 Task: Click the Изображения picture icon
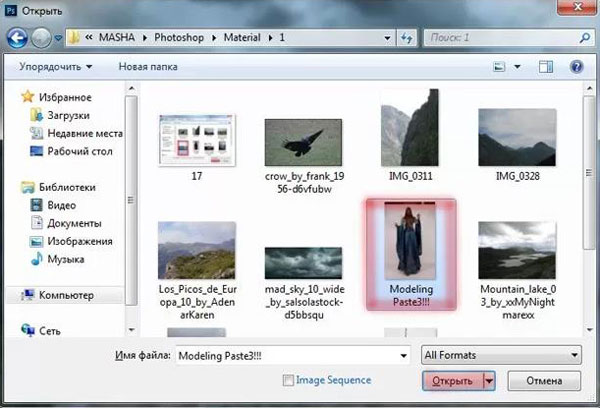pos(36,241)
